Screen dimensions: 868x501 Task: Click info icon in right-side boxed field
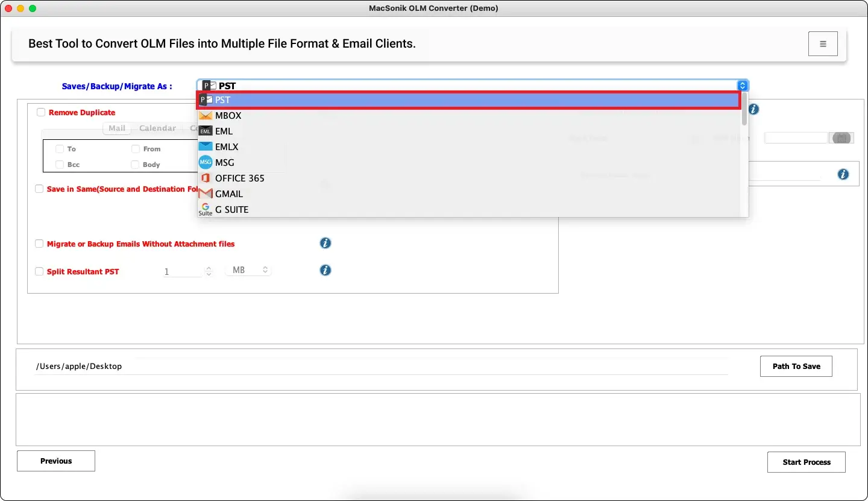pyautogui.click(x=843, y=174)
